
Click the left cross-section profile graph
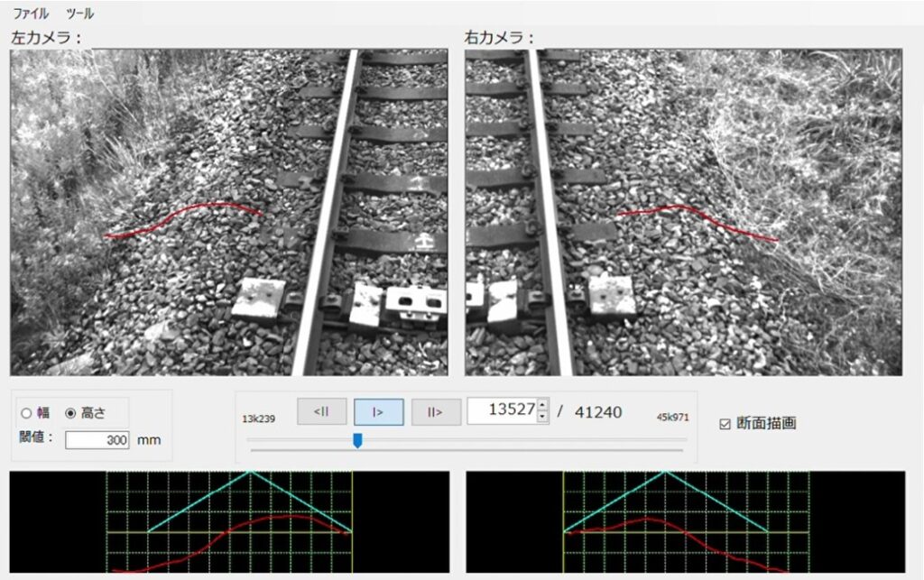click(x=230, y=521)
